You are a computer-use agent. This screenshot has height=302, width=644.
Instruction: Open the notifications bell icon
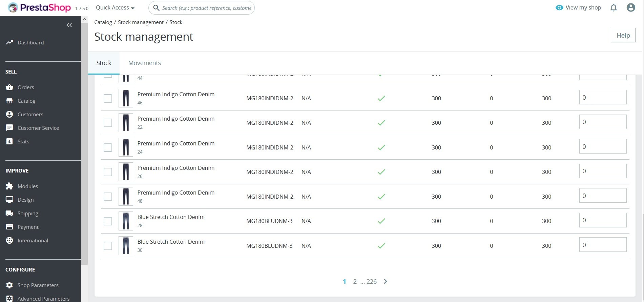pos(614,8)
